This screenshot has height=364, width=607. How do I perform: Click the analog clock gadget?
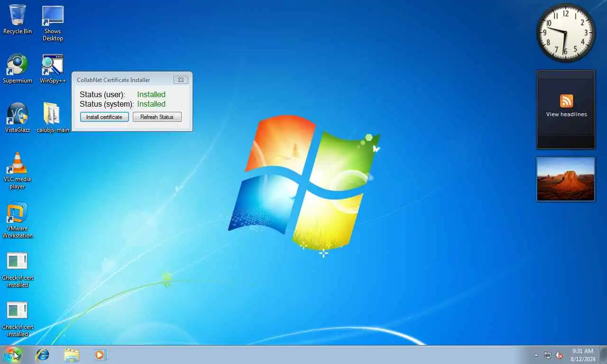pyautogui.click(x=566, y=33)
